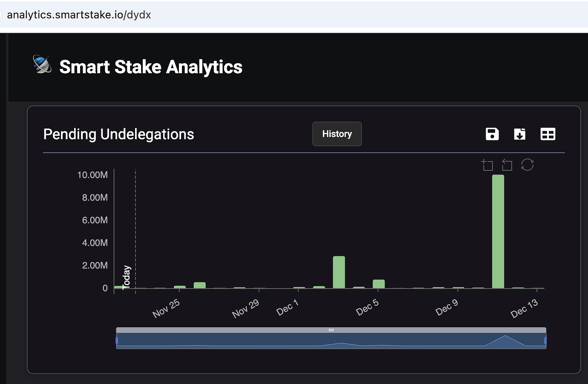Click the Today marker line

(x=135, y=230)
